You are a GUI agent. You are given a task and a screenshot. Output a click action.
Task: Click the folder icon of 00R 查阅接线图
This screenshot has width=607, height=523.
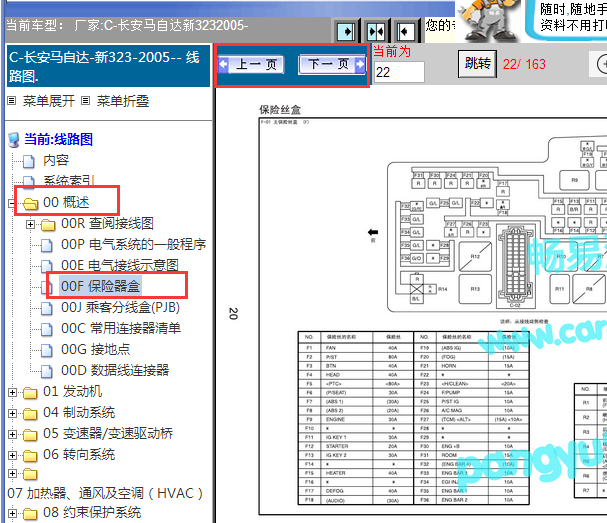click(48, 225)
